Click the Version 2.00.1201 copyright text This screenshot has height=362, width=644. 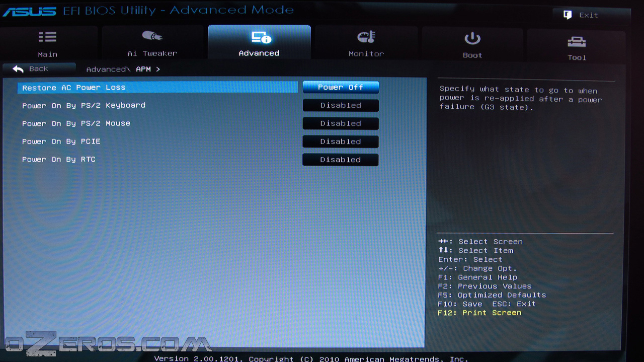(x=311, y=358)
